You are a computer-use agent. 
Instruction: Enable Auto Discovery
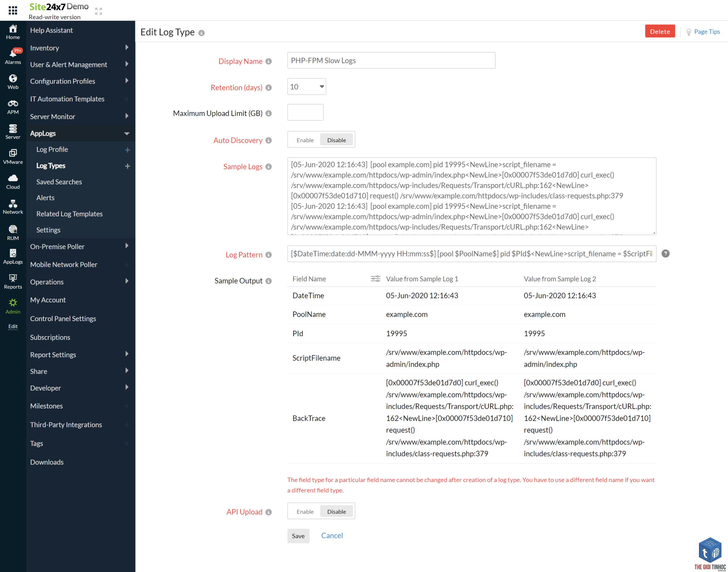point(305,140)
